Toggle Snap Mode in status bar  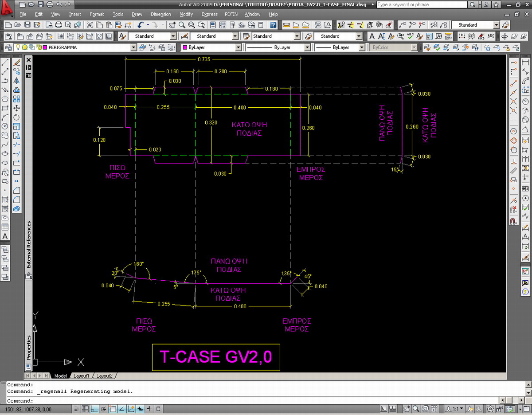point(76,409)
